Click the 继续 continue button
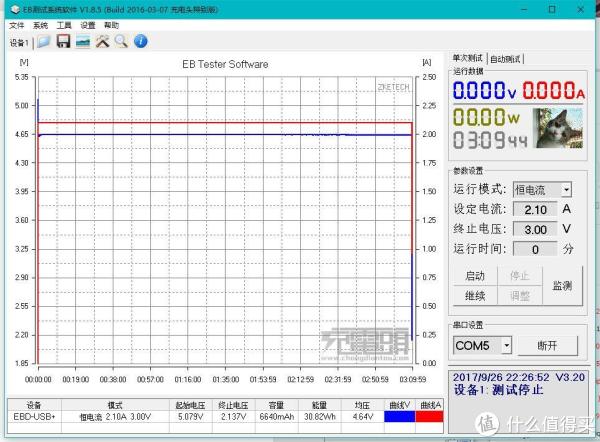The width and height of the screenshot is (600, 442). pyautogui.click(x=475, y=296)
